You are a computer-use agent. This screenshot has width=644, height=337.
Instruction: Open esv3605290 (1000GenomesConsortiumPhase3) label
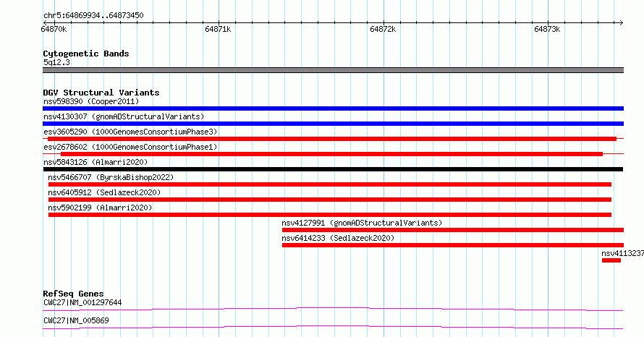point(130,132)
